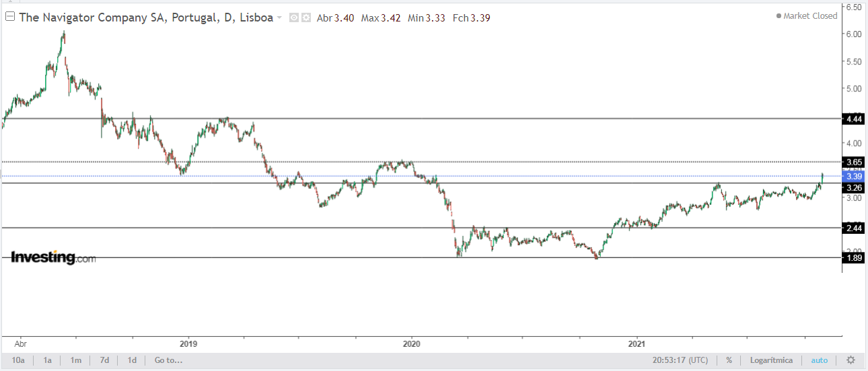
Task: Select the 1.89 horizontal line label
Action: (853, 258)
